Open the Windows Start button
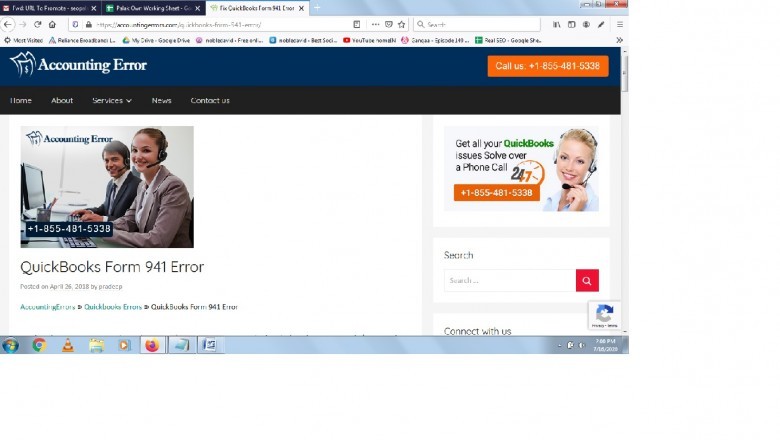The width and height of the screenshot is (780, 440). coord(10,345)
